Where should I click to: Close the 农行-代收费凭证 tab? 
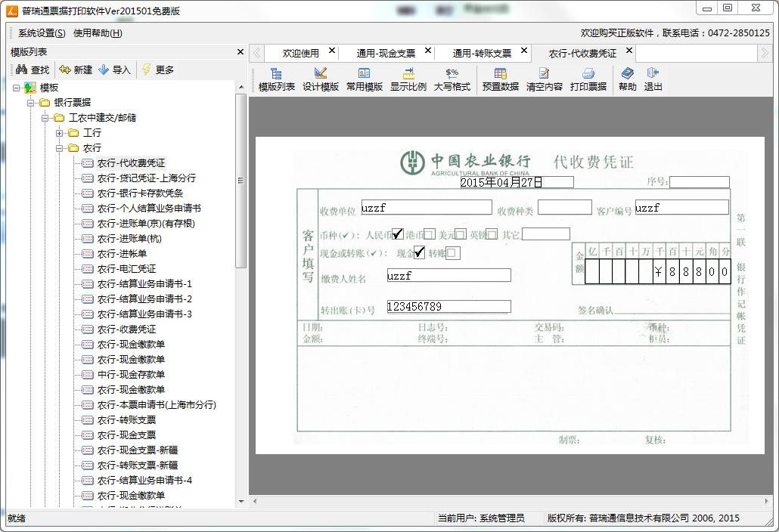click(x=629, y=51)
